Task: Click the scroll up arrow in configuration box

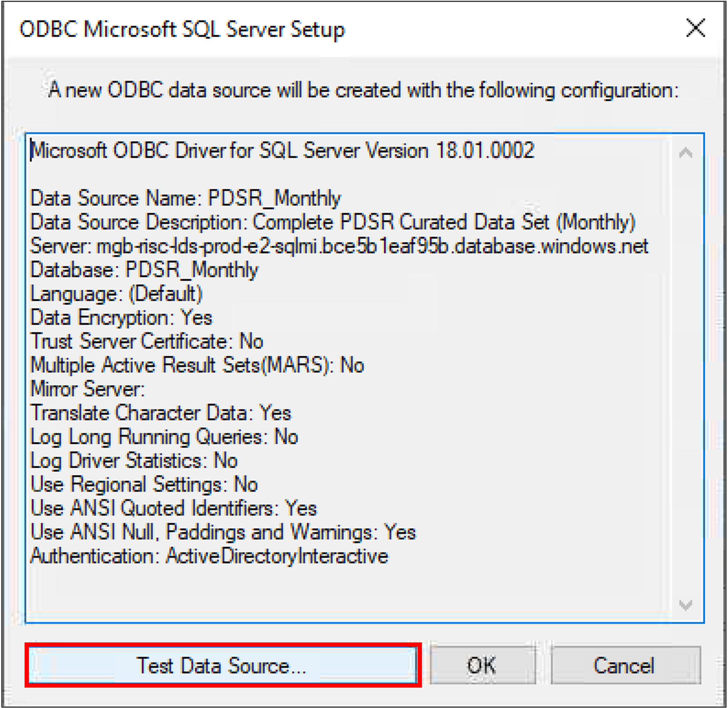Action: (x=686, y=153)
